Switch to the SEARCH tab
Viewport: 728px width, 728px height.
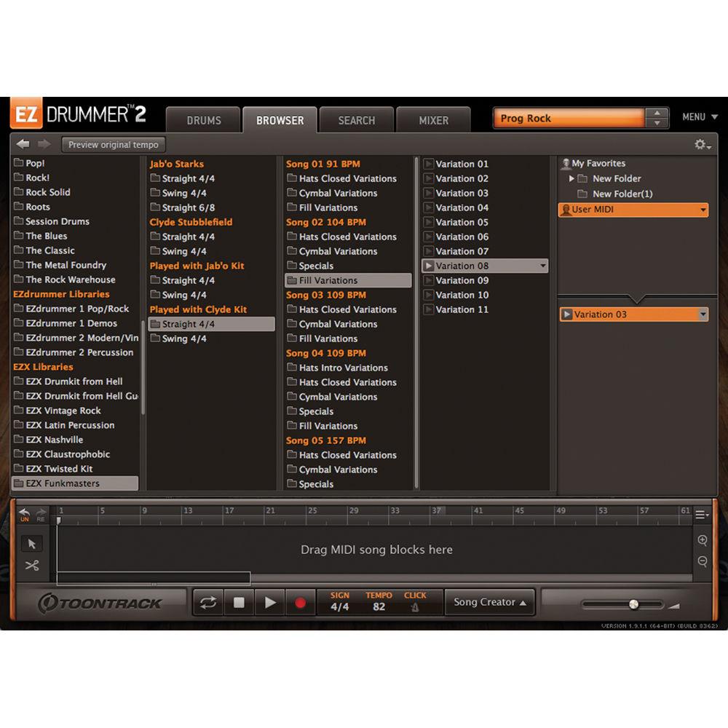[x=357, y=120]
